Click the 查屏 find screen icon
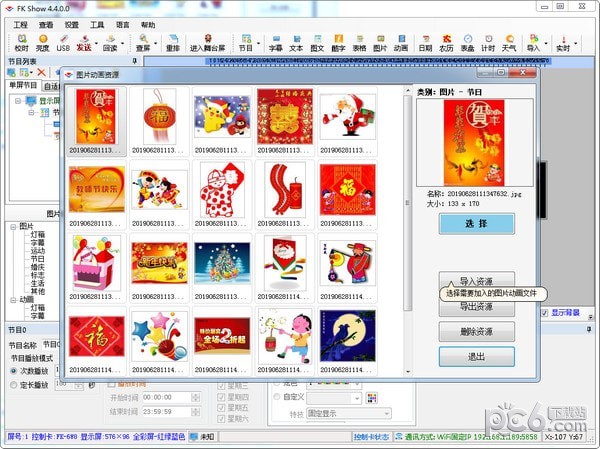 143,43
